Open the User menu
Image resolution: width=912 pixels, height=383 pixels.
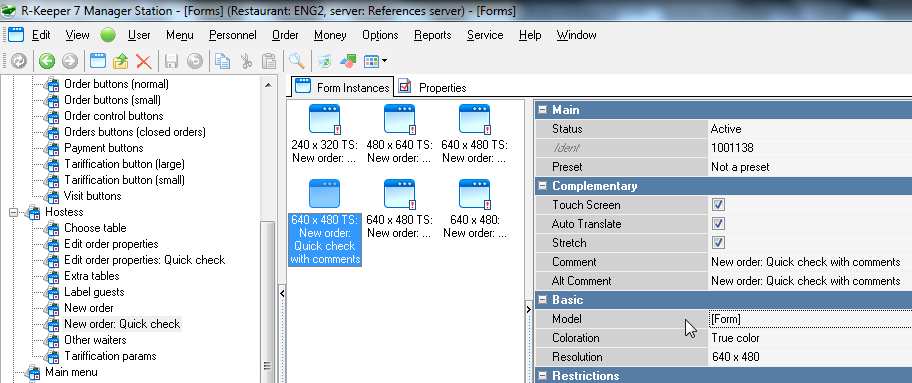click(139, 35)
